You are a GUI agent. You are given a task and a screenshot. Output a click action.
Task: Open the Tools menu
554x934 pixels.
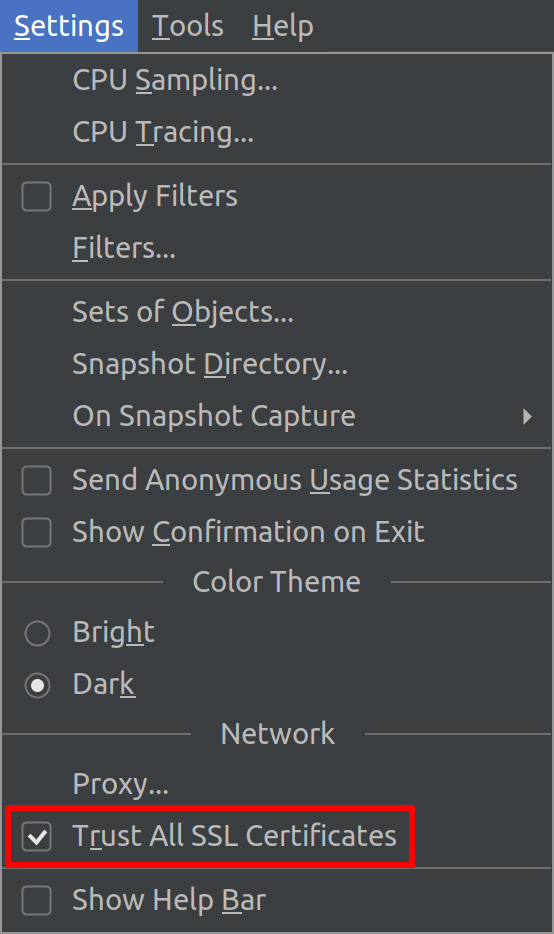(188, 26)
